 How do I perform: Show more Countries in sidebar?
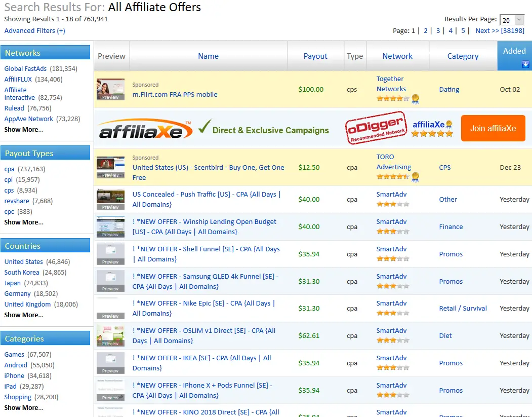(24, 315)
